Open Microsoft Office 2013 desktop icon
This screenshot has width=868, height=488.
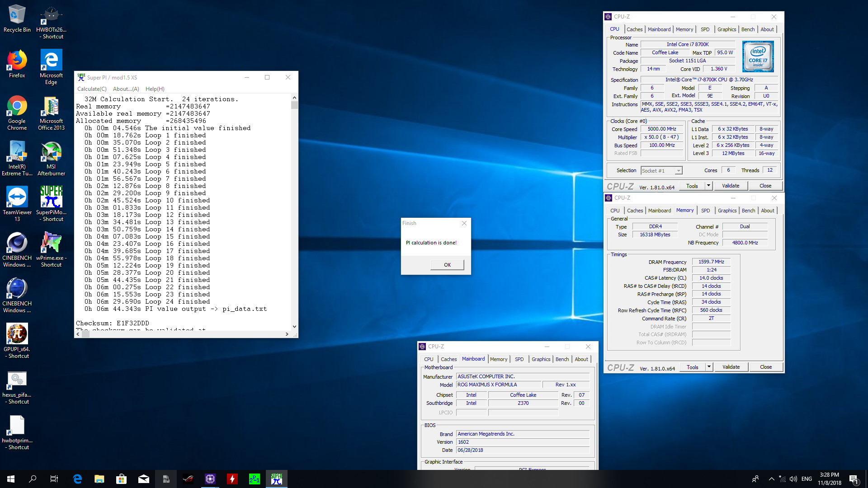[51, 113]
